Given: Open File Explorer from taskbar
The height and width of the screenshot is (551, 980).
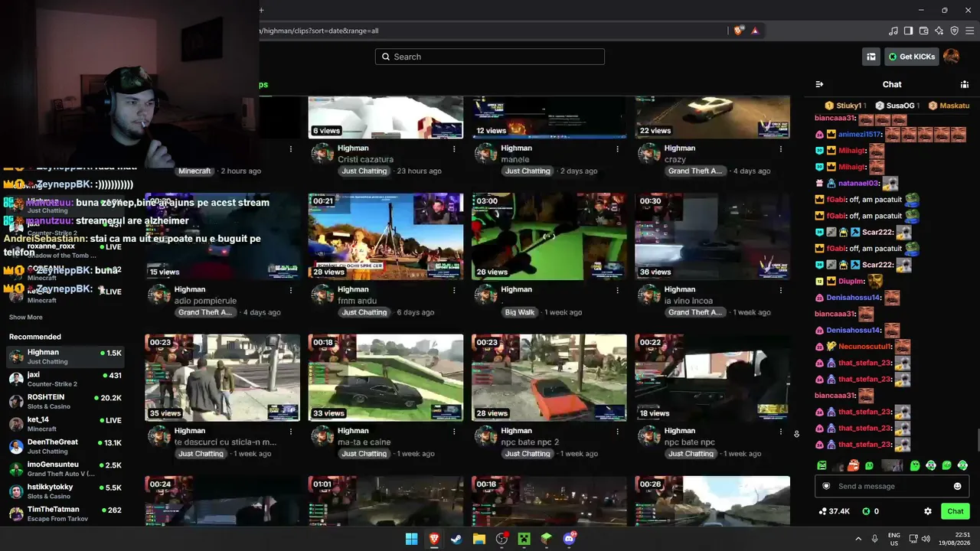Looking at the screenshot, I should [479, 539].
